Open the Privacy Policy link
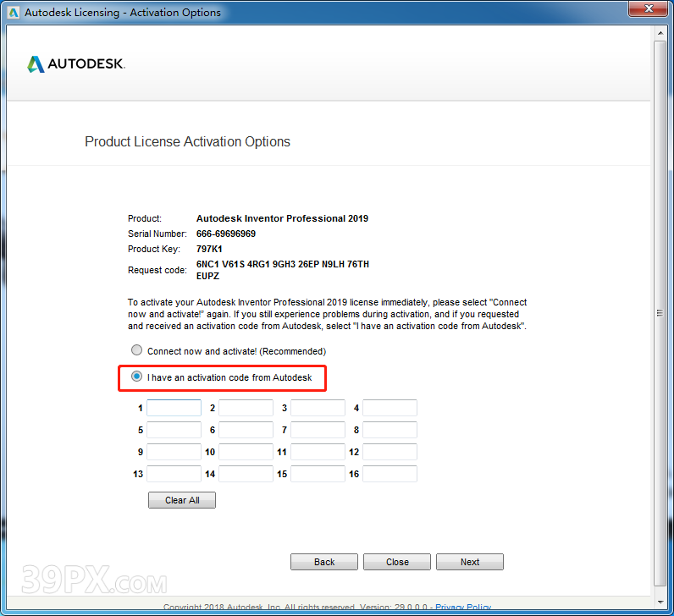 (463, 607)
